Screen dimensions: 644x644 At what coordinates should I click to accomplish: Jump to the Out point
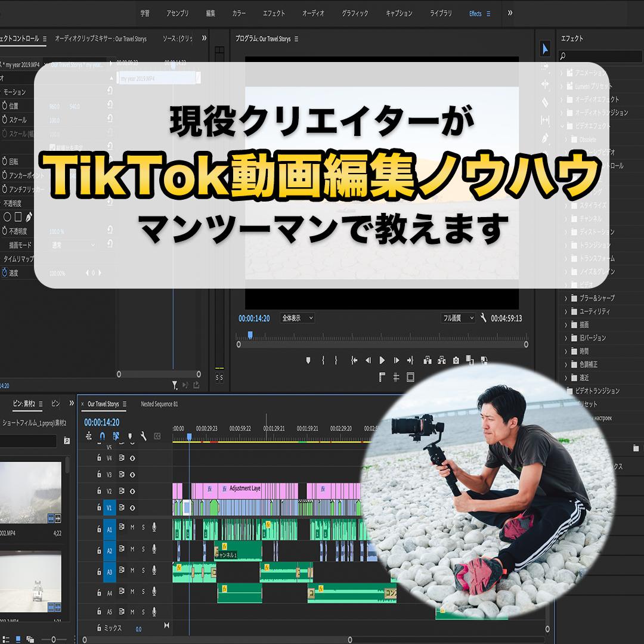(x=410, y=361)
